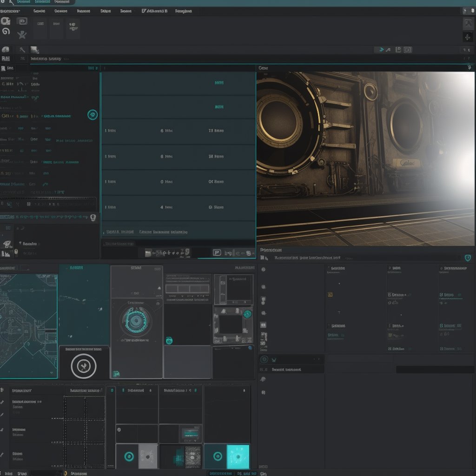Image resolution: width=476 pixels, height=476 pixels.
Task: Select the noise texture thumbnail in bottom strip
Action: tap(193, 457)
